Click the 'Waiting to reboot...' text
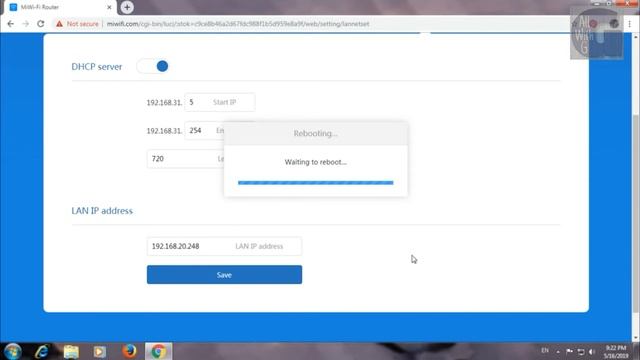The image size is (640, 360). click(x=316, y=162)
